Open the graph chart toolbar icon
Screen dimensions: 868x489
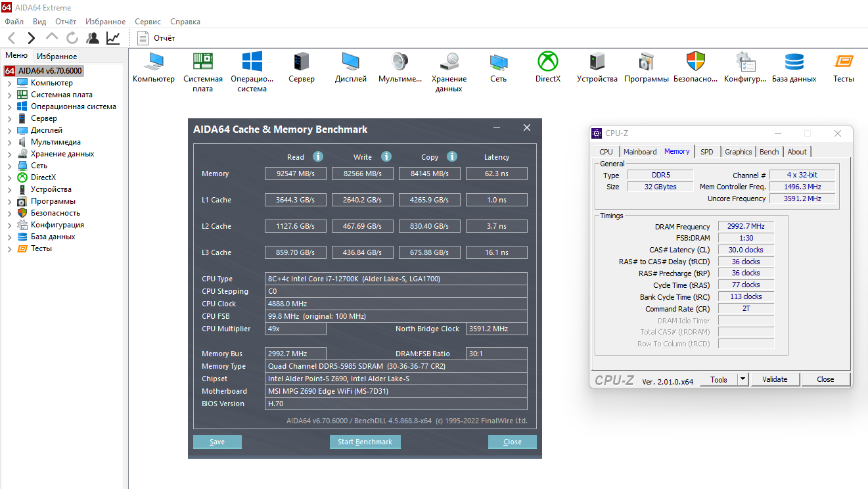(113, 38)
